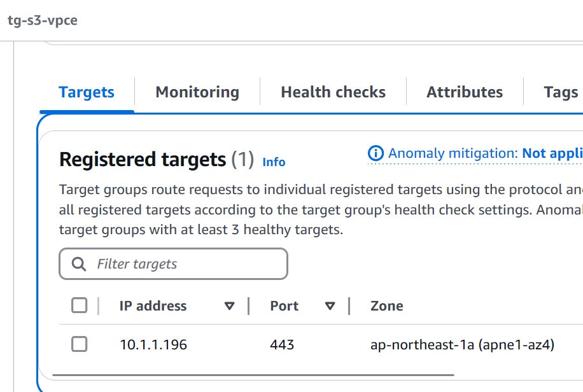Sort by Port using the triangle icon
Screen dimensions: 583x392
[x=330, y=305]
